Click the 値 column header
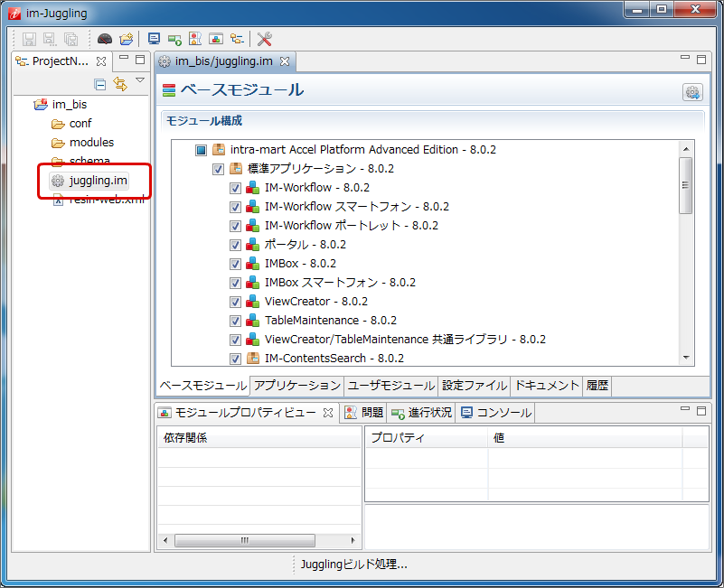 tap(585, 438)
